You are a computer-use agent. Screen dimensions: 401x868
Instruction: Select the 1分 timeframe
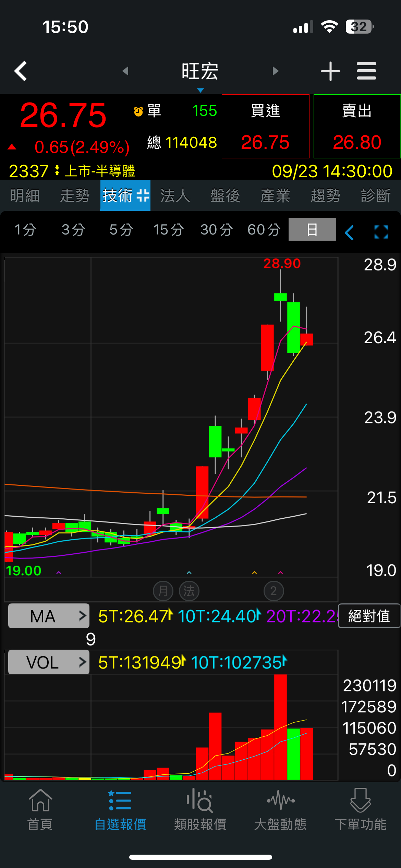coord(25,230)
